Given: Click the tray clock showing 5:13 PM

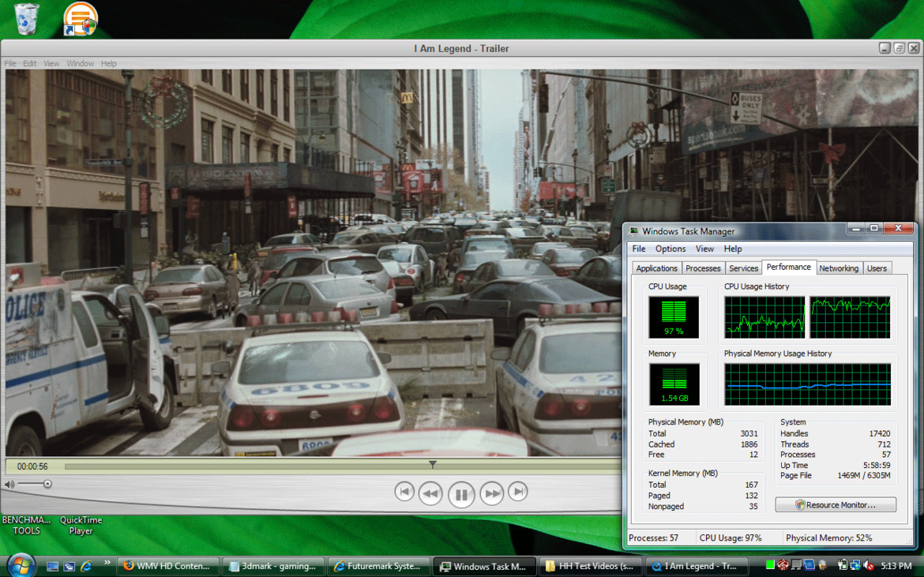Looking at the screenshot, I should (896, 566).
